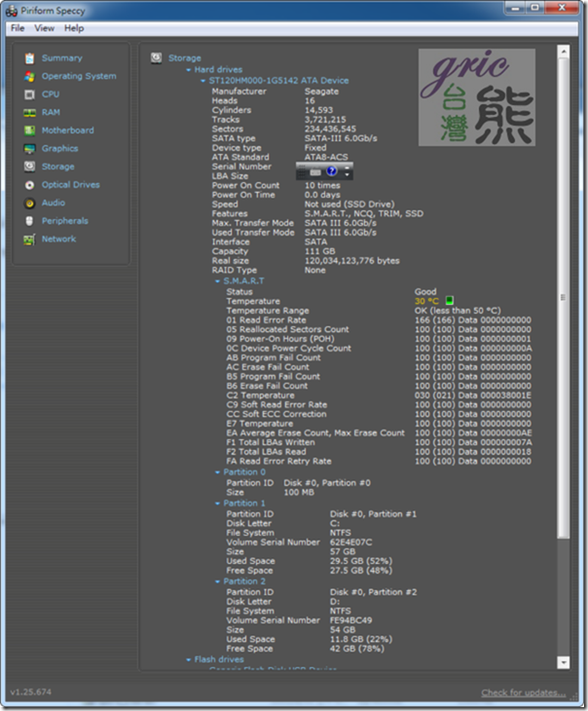The image size is (588, 711).
Task: Go to the Summary page
Action: click(x=62, y=58)
